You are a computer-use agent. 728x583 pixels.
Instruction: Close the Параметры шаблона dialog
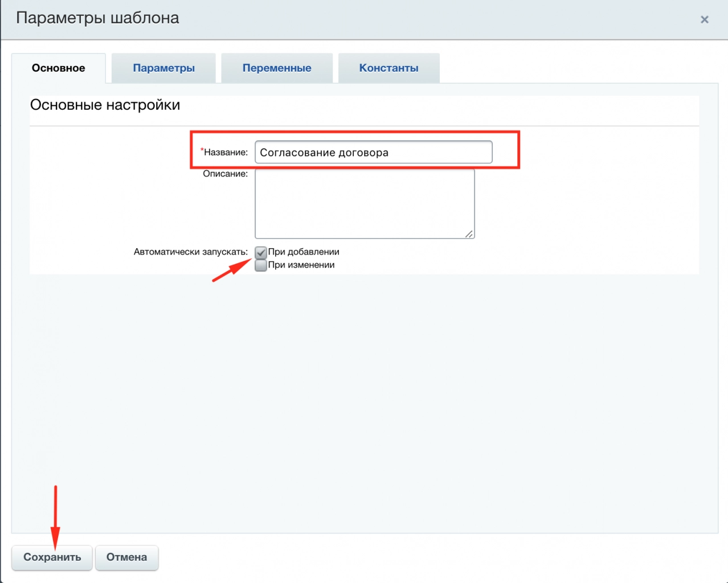pos(704,19)
